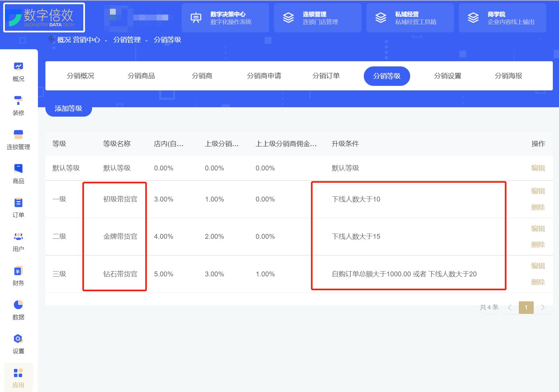
Task: Select the 装修 decoration sidebar icon
Action: 18,105
